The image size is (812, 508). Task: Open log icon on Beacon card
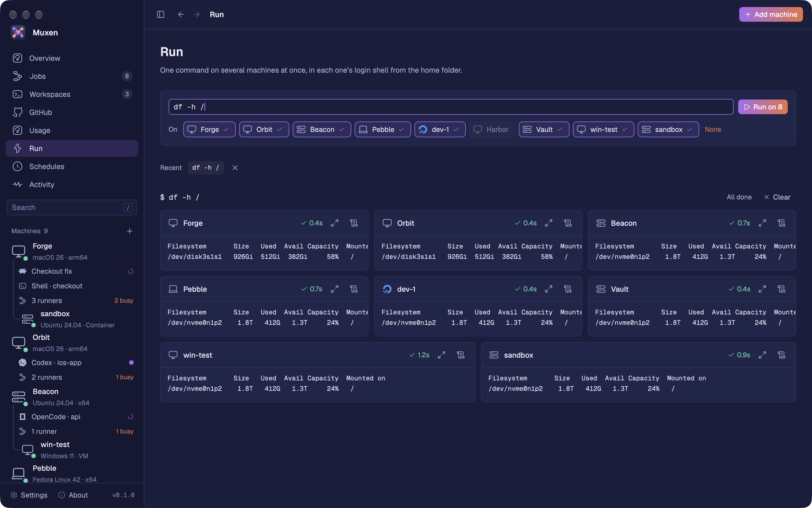[x=782, y=223]
